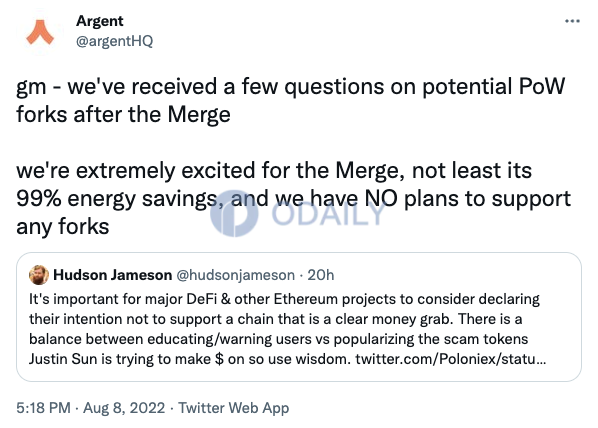The height and width of the screenshot is (428, 598).
Task: Click the Aug 8, 2022 date
Action: point(124,408)
